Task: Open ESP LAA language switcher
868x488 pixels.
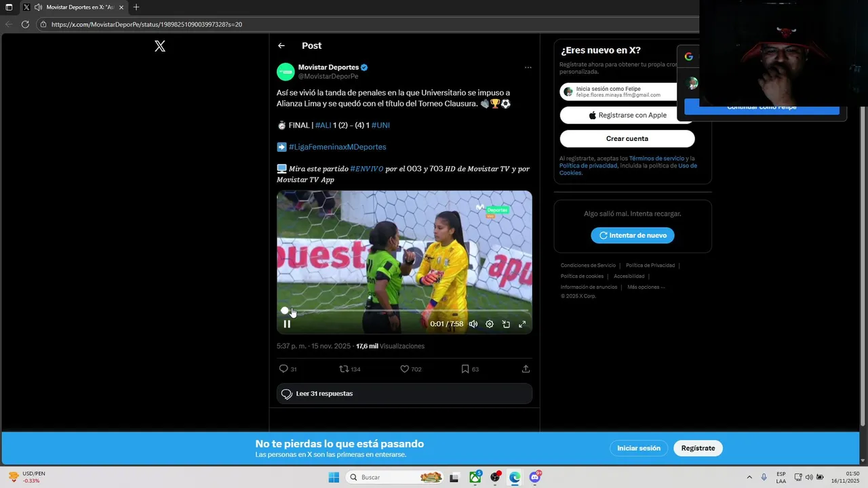Action: 781,477
